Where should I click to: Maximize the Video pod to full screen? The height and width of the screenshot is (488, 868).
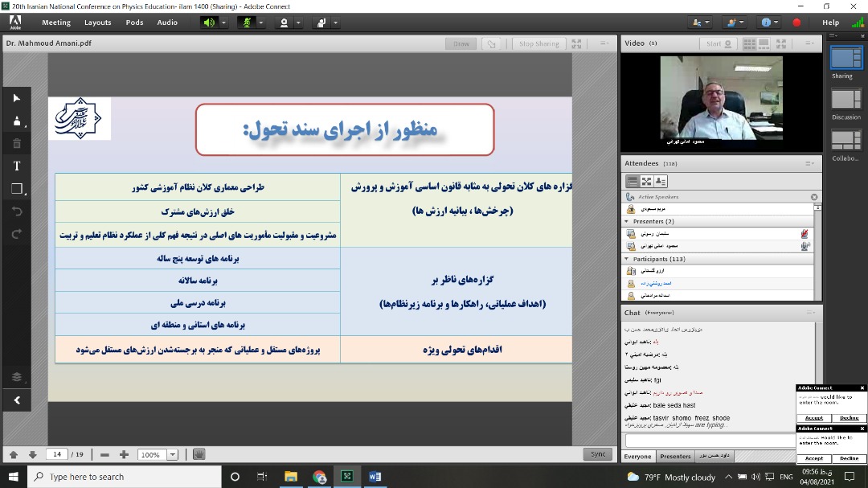[x=787, y=43]
